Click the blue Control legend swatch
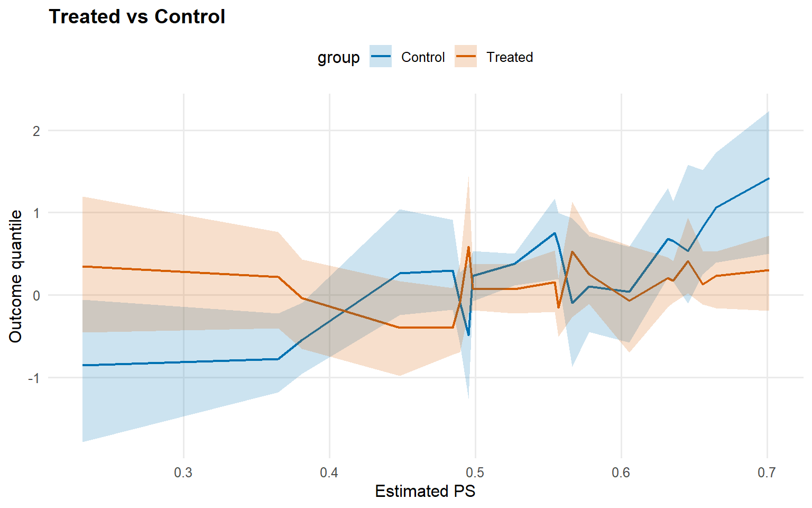This screenshot has width=812, height=508. point(381,57)
